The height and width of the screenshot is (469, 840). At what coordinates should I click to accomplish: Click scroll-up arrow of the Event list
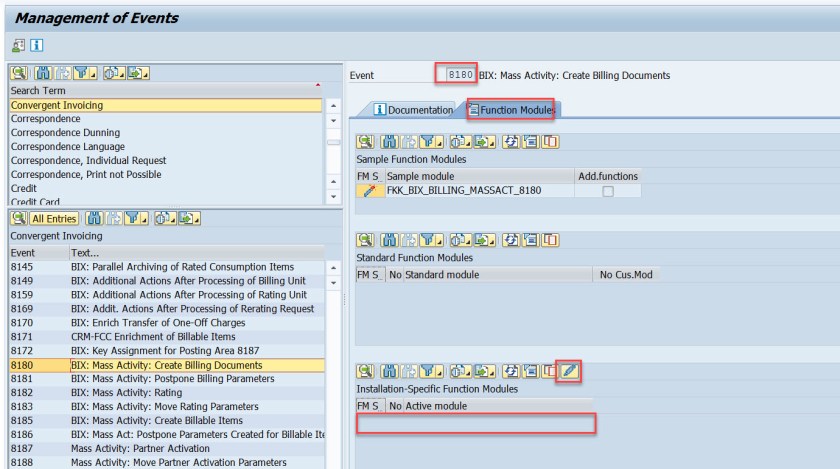click(x=333, y=267)
